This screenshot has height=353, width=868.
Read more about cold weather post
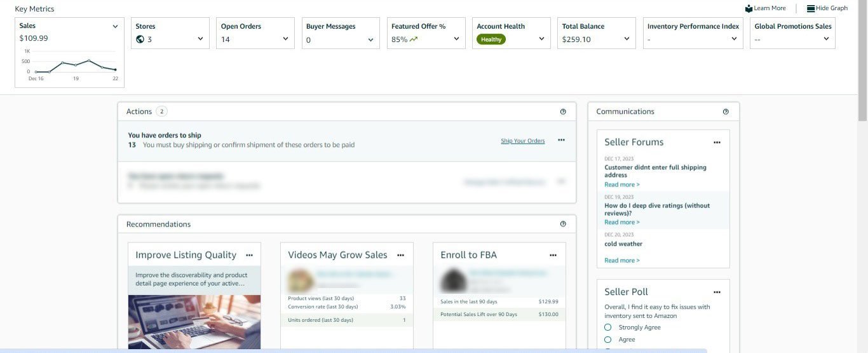[621, 260]
